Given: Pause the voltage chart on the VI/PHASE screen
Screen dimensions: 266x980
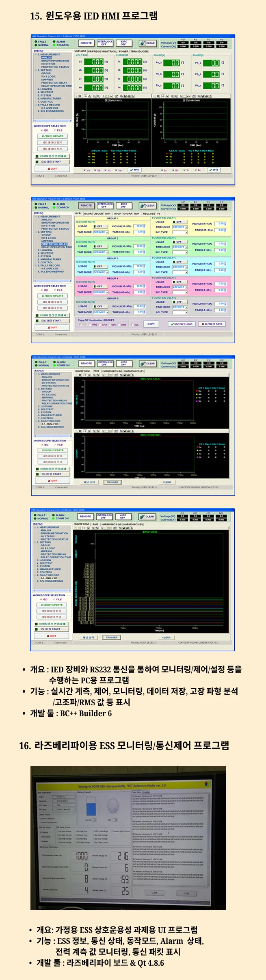Looking at the screenshot, I should [x=80, y=96].
